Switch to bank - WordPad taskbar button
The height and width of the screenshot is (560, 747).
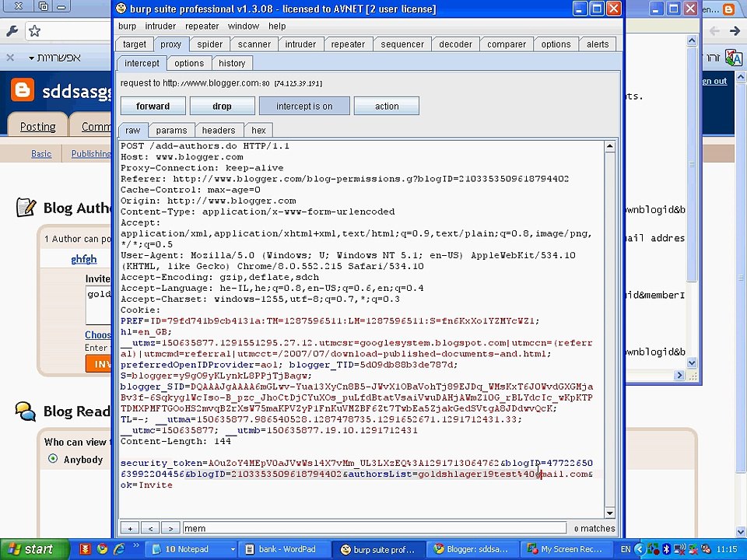[x=286, y=549]
